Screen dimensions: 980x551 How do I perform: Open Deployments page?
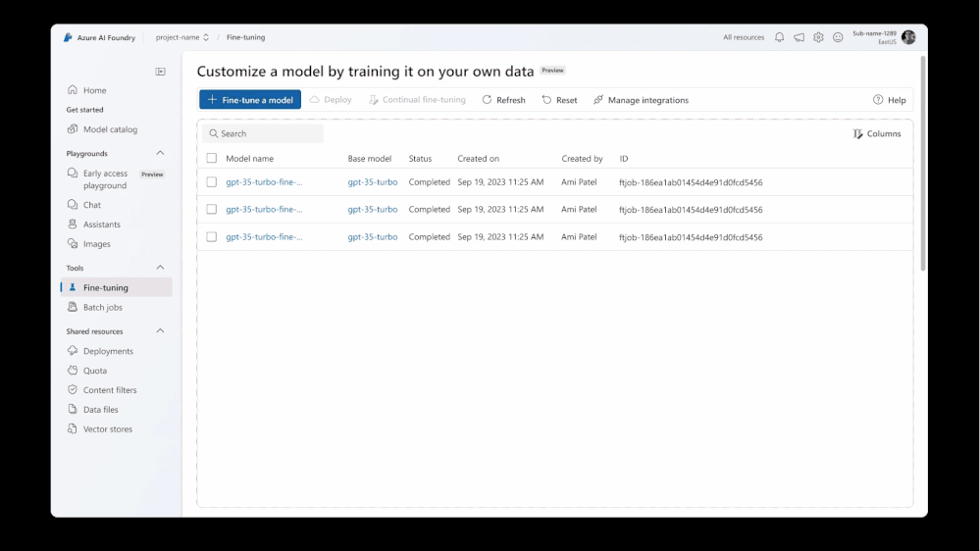(x=108, y=351)
